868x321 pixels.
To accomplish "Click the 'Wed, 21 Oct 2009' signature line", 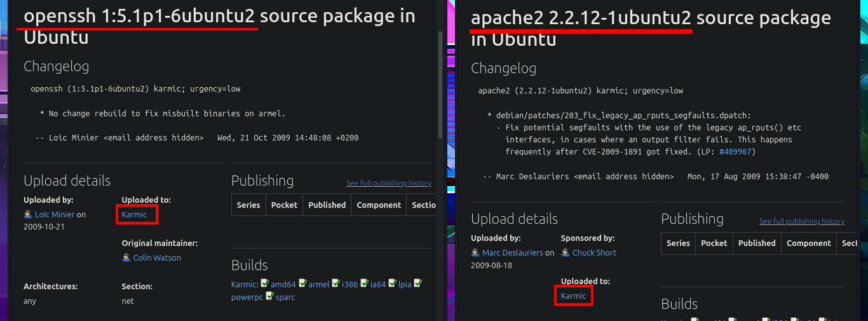I will 197,137.
